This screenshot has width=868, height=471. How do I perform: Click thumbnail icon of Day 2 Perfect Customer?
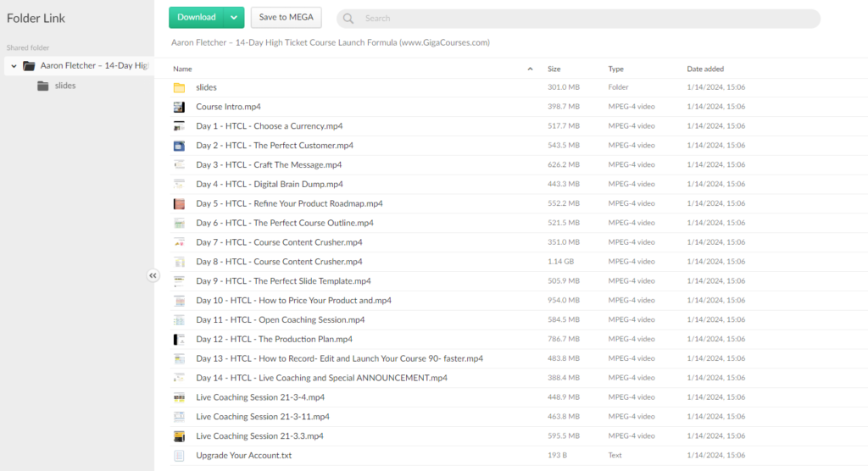point(179,146)
